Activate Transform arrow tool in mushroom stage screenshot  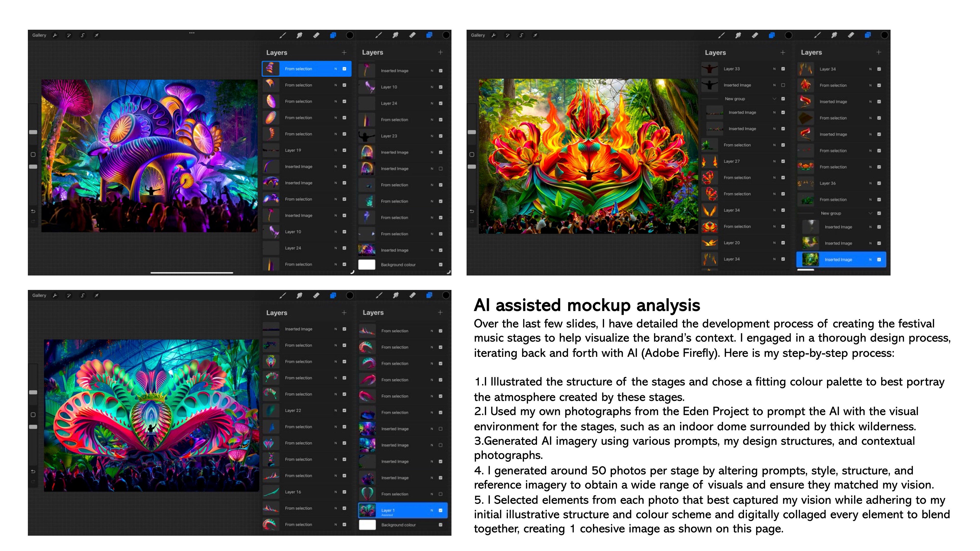coord(97,35)
